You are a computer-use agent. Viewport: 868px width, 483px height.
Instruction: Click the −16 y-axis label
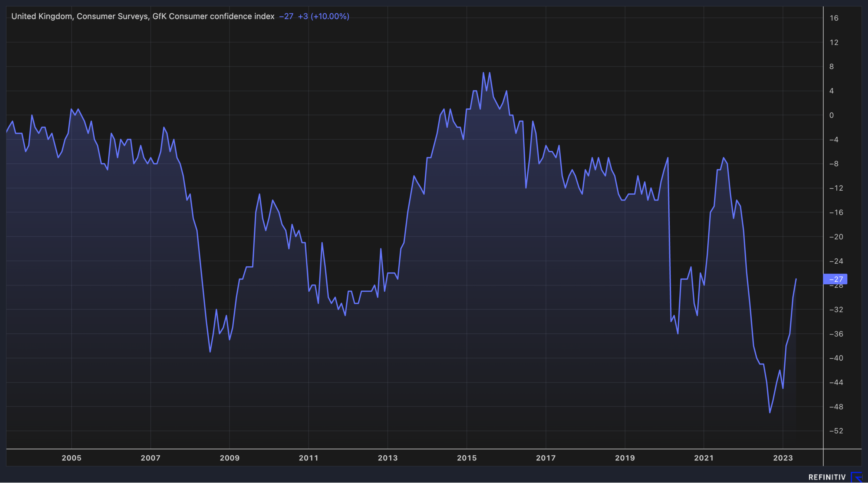tap(836, 212)
